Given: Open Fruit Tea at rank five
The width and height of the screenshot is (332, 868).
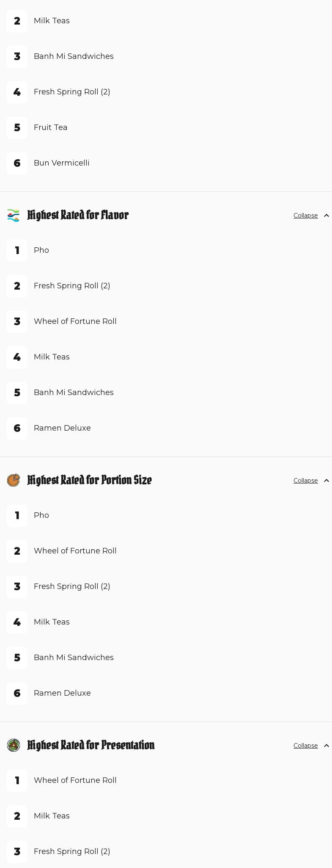Looking at the screenshot, I should [50, 127].
